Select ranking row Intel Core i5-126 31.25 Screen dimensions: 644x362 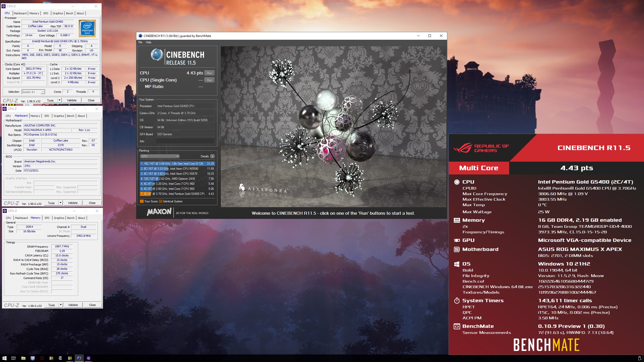pos(177,164)
